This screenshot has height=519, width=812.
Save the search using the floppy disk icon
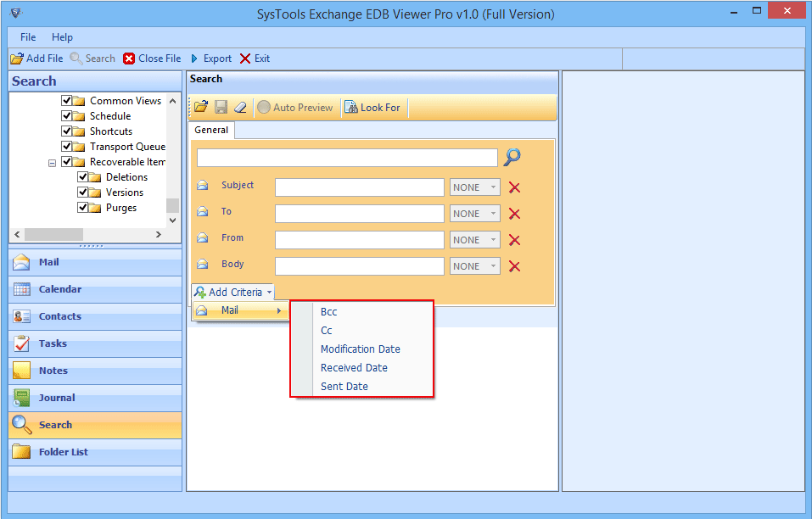[221, 107]
